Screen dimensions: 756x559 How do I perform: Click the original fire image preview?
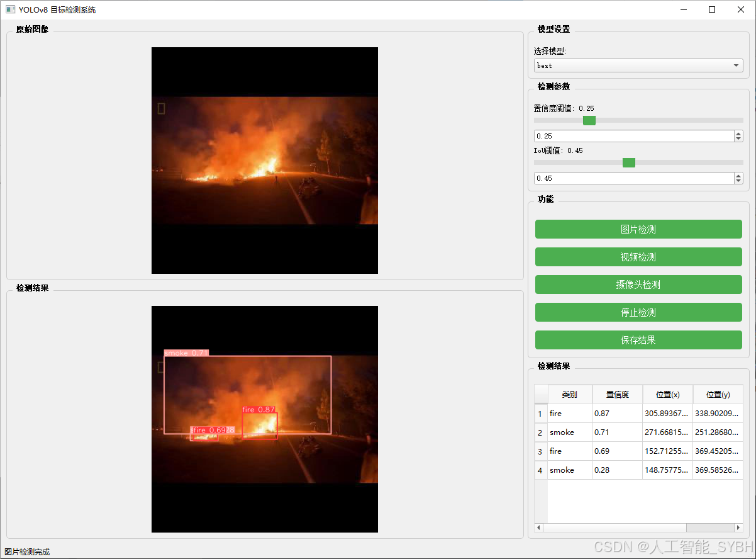point(264,160)
